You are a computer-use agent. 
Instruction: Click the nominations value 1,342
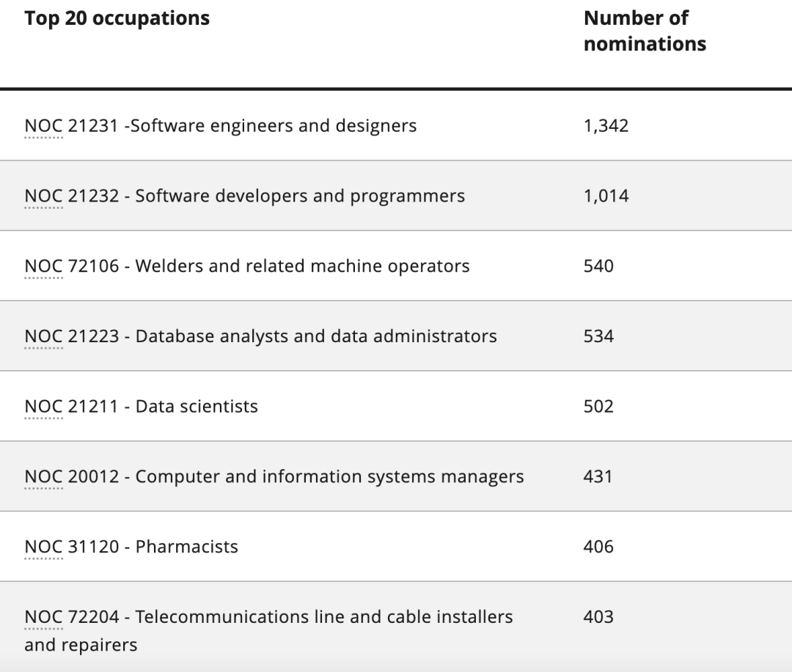pyautogui.click(x=606, y=126)
